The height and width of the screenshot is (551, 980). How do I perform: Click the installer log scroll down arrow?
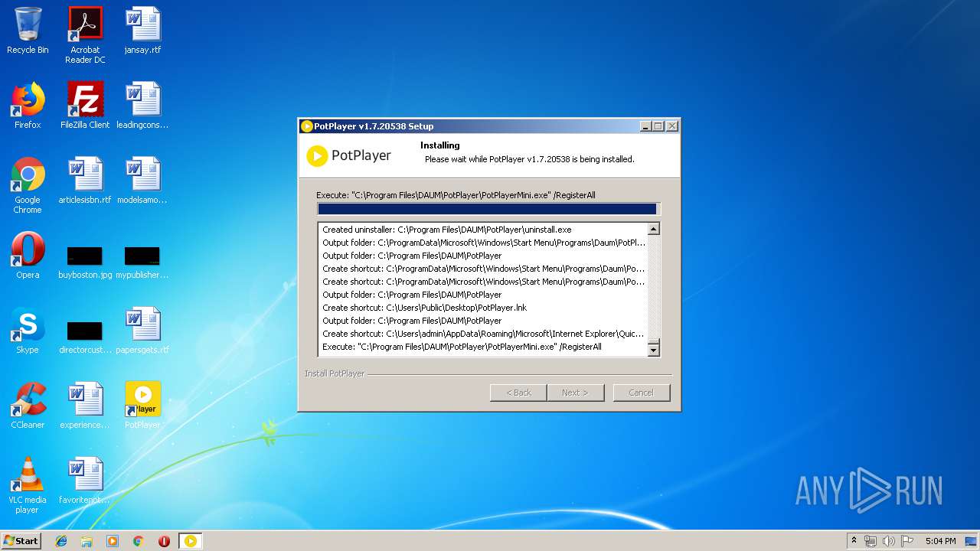click(653, 350)
